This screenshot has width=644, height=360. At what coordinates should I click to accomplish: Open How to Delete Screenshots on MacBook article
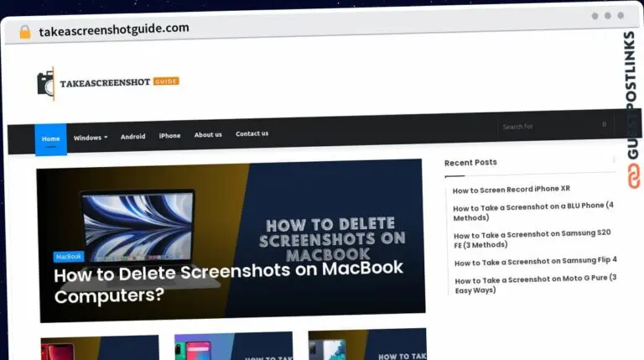pyautogui.click(x=228, y=282)
